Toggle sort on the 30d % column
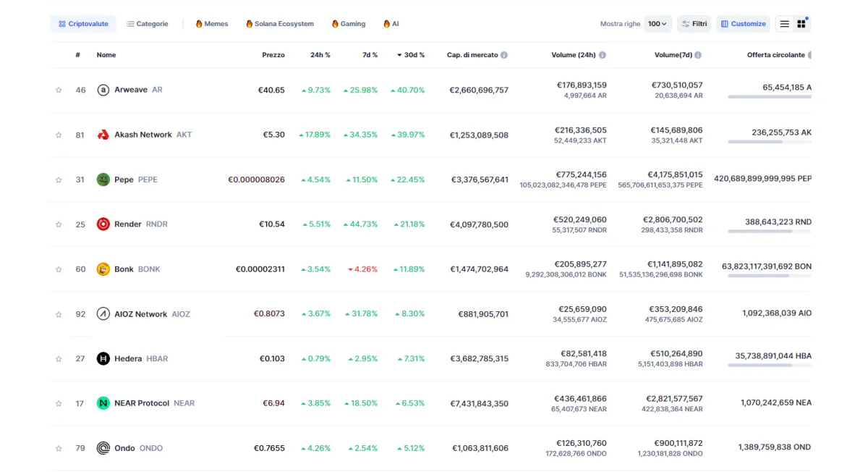The width and height of the screenshot is (868, 472). coord(410,55)
